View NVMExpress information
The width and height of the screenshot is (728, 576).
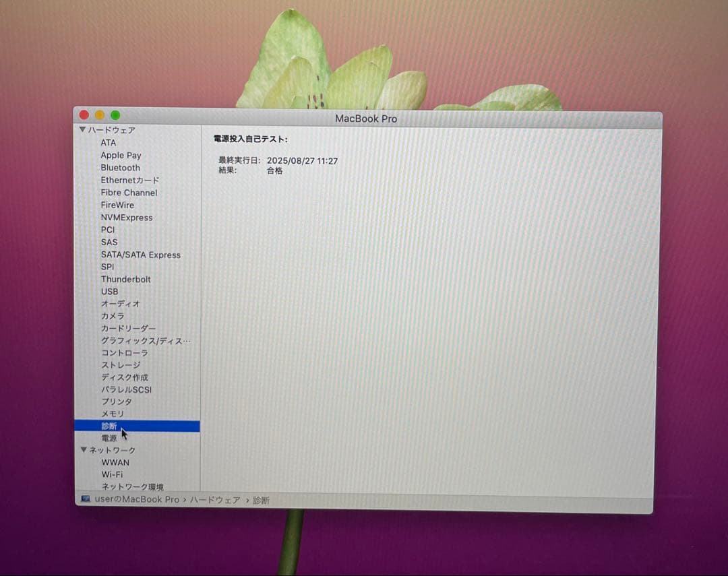[126, 218]
